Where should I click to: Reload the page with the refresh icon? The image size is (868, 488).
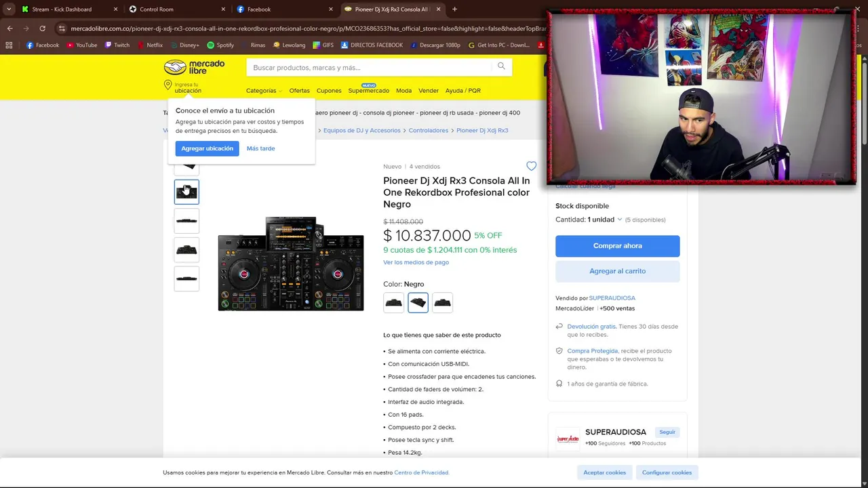(x=42, y=28)
